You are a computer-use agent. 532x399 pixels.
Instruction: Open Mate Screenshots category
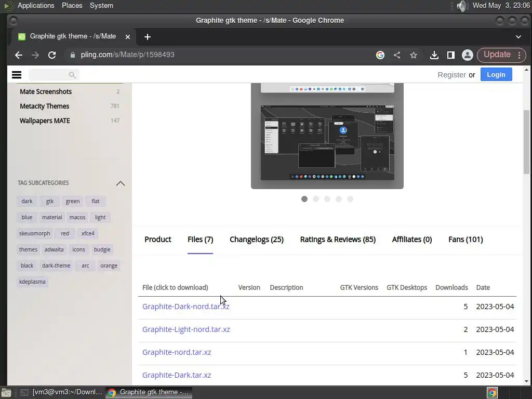coord(46,91)
